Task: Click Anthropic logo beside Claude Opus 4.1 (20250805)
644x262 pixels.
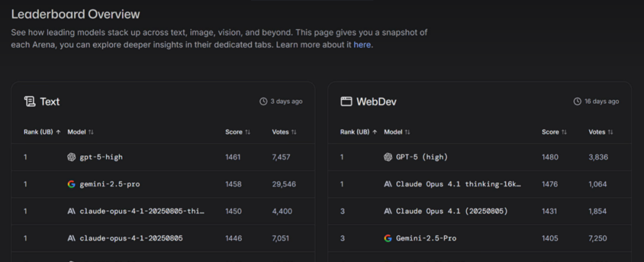Action: click(388, 211)
